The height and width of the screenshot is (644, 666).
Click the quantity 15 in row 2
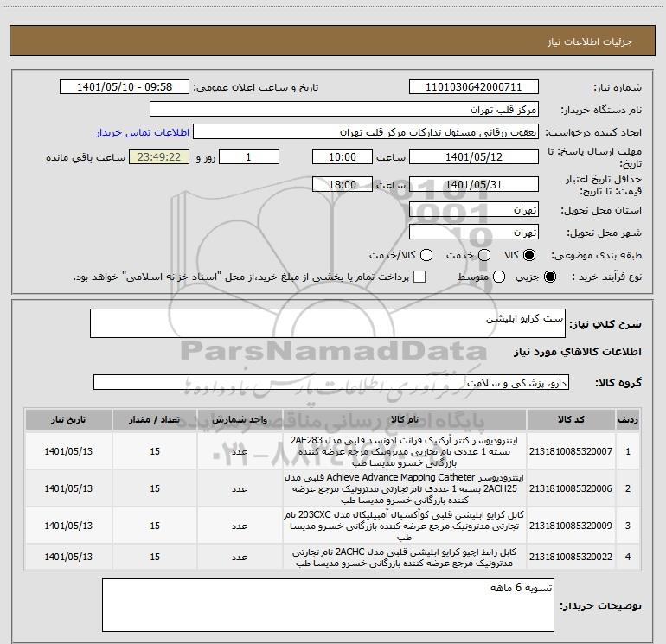coord(155,488)
